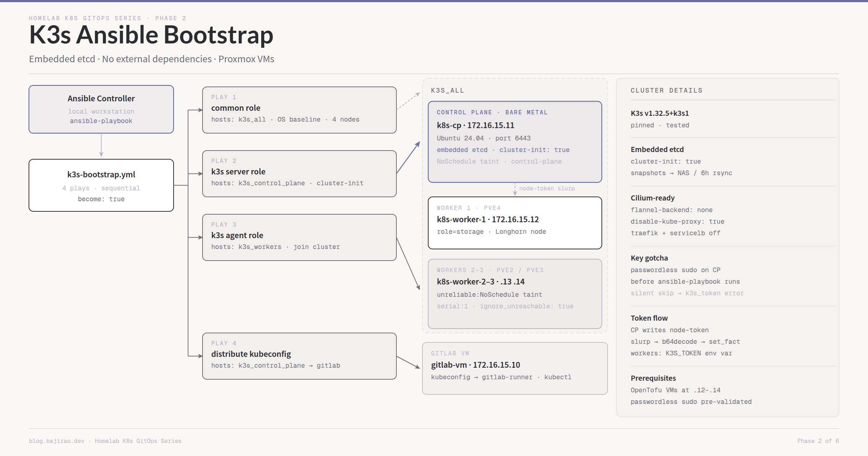Screen dimensions: 868x456
Task: Click the 'CLUSTER DETAILS' panel header
Action: tap(667, 90)
